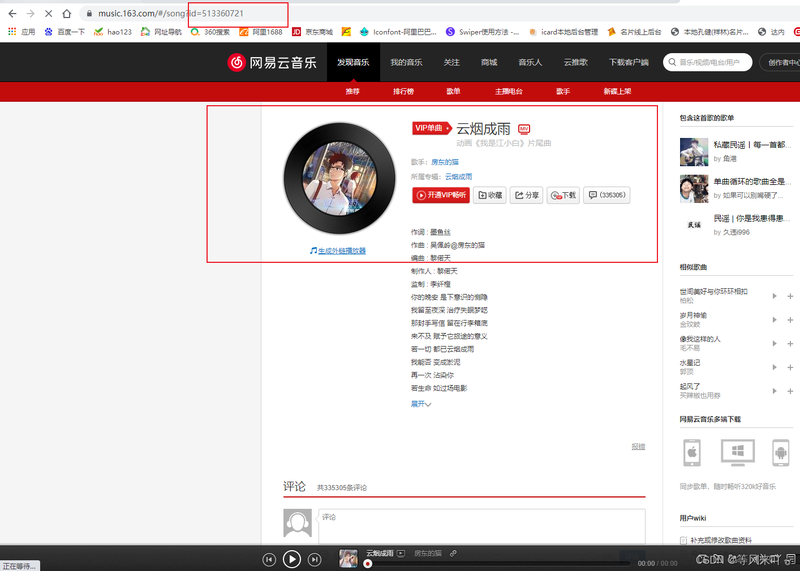Click the MV icon beside 云烟成雨 title
This screenshot has width=800, height=571.
point(524,129)
